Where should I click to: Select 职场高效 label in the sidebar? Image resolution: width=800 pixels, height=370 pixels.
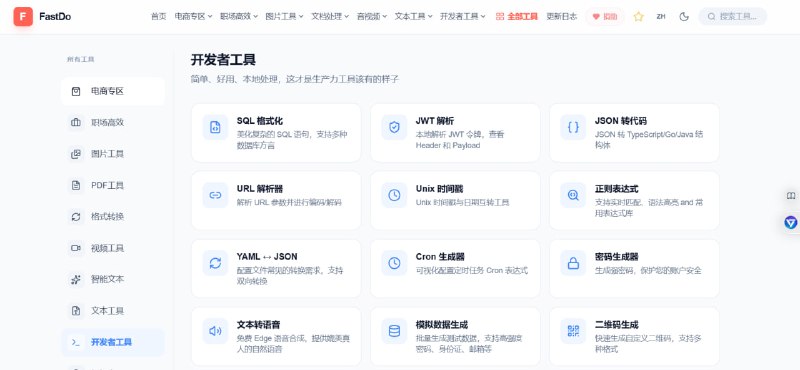tap(108, 122)
